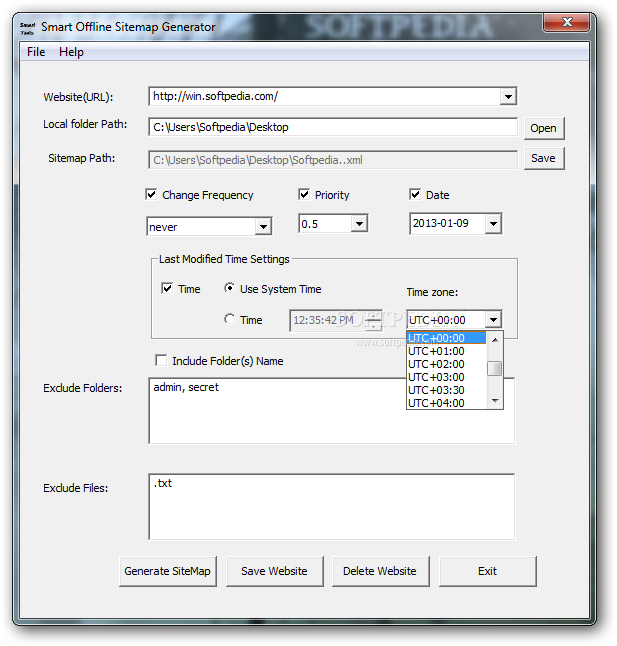Click inside the Exclude Files text box

(332, 507)
